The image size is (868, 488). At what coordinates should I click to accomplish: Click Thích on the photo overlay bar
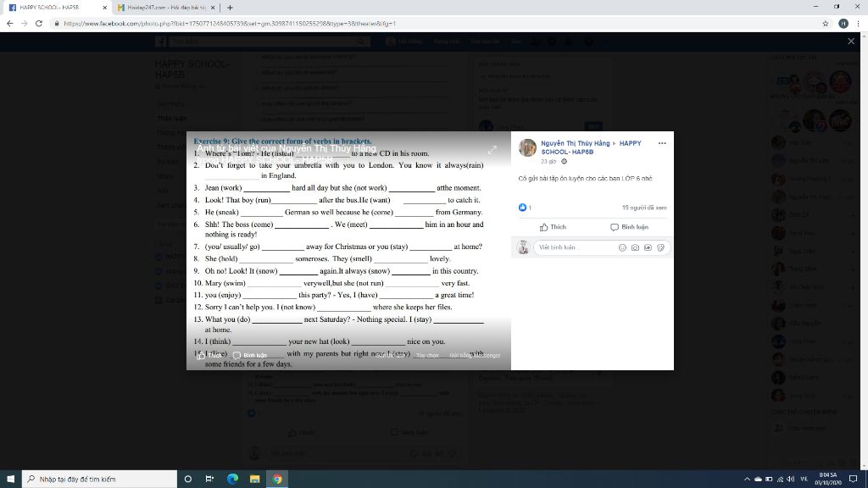(209, 355)
